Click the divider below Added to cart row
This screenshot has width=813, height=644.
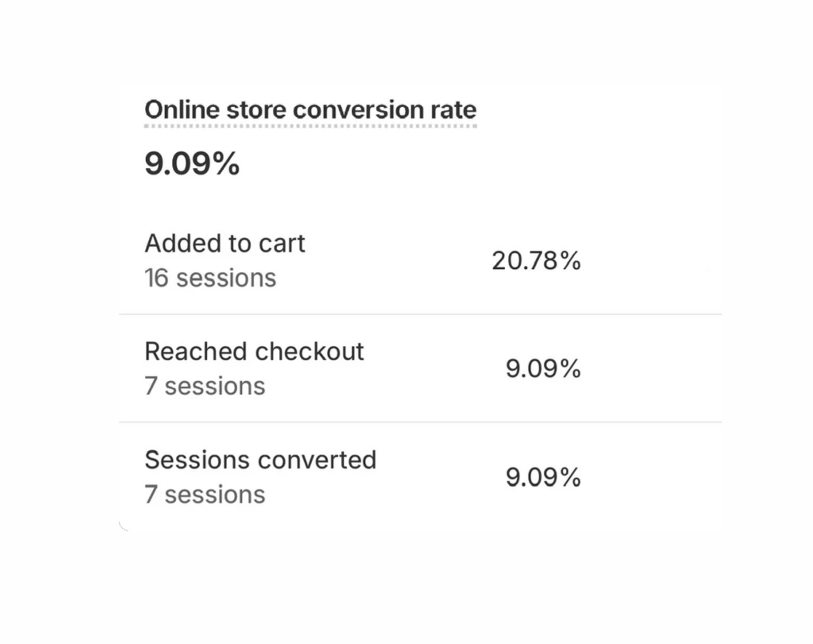[x=420, y=314]
